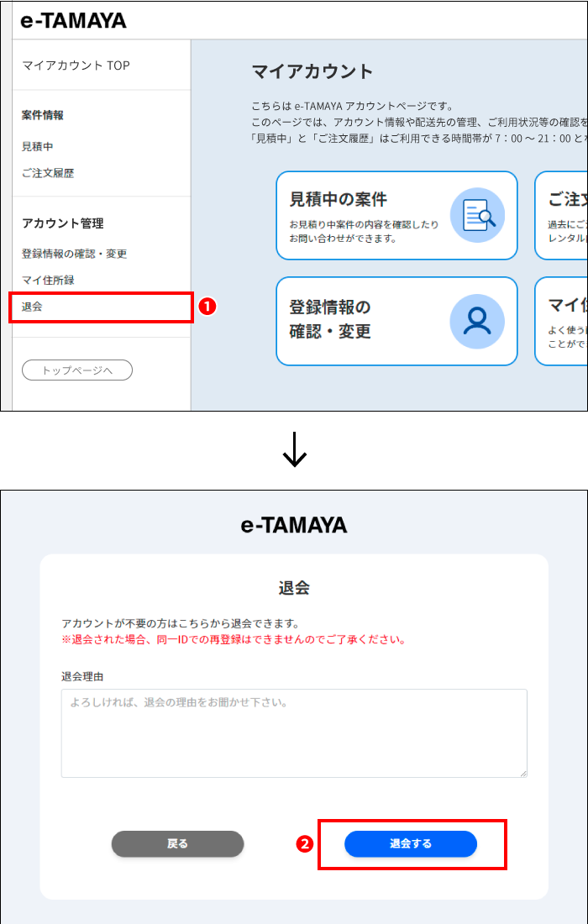Click the e-TAMAYA logo on 退会 page
This screenshot has width=588, height=924.
(294, 524)
